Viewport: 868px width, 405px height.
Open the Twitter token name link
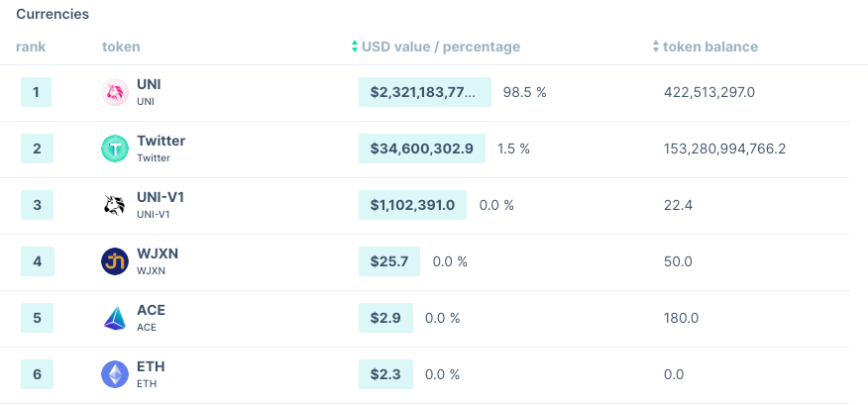pyautogui.click(x=161, y=141)
